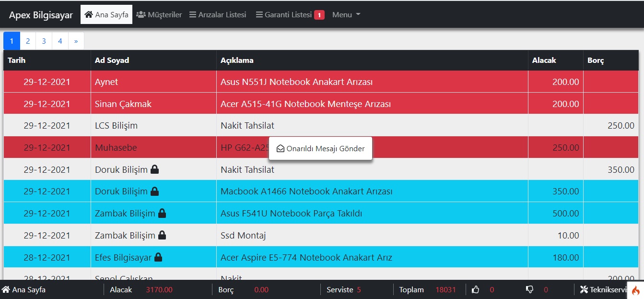
Task: Click lock icon on Zambak Bilişim Ssd Montaj row
Action: 162,235
